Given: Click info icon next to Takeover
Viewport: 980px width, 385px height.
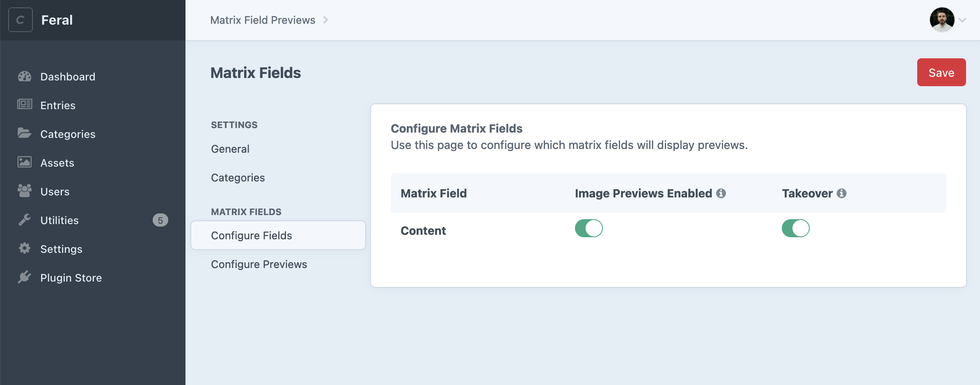Looking at the screenshot, I should [x=842, y=193].
